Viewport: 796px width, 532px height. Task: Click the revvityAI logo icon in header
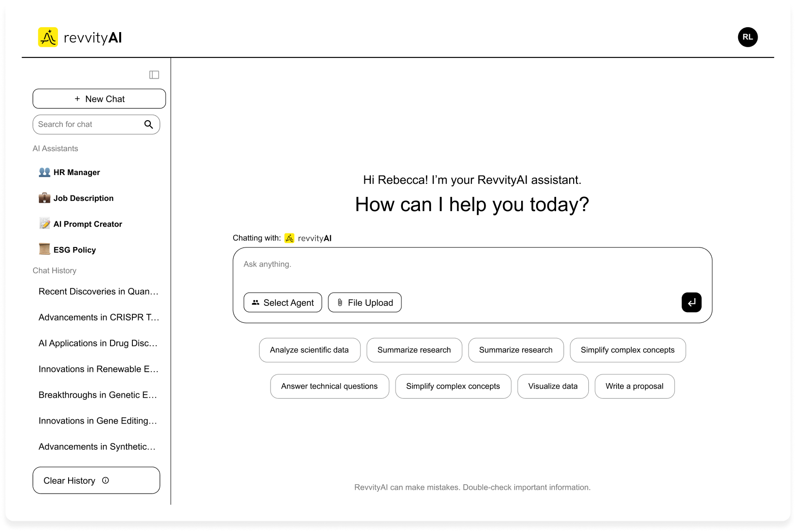(x=48, y=37)
